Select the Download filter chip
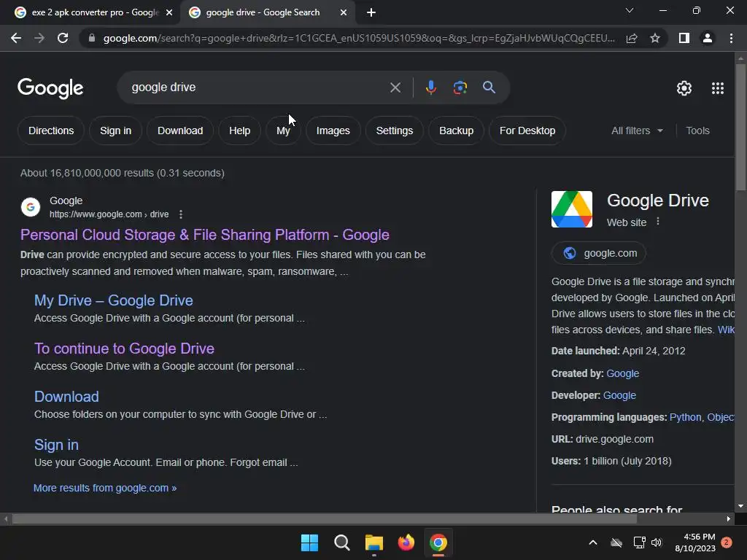 click(180, 131)
